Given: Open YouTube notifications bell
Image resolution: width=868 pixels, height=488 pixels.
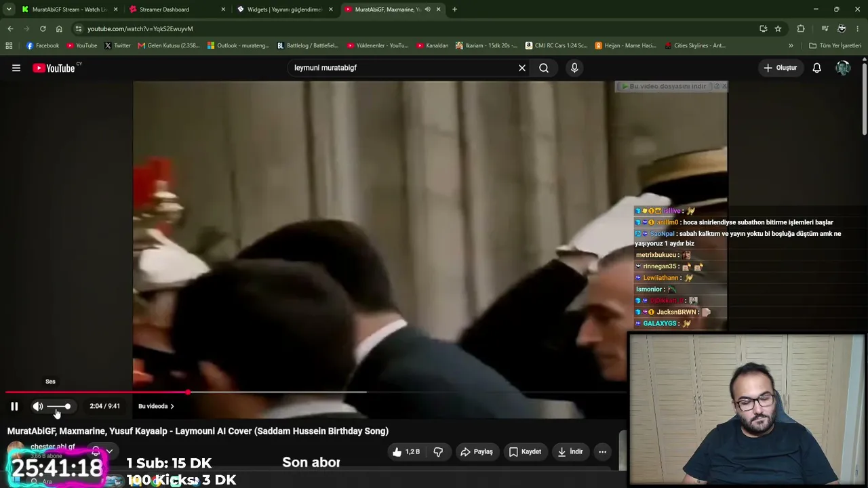Looking at the screenshot, I should (817, 68).
